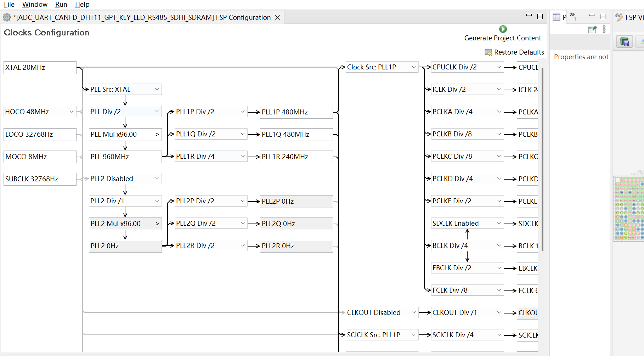This screenshot has height=356, width=644.
Task: Open the Help menu
Action: tap(82, 4)
